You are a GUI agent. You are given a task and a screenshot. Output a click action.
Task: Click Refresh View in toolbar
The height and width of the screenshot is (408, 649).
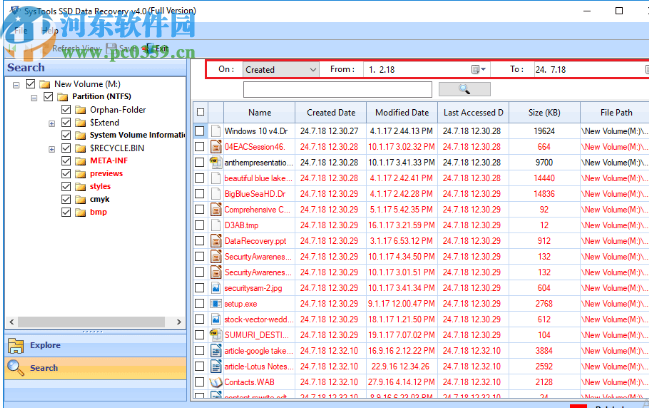pos(70,48)
